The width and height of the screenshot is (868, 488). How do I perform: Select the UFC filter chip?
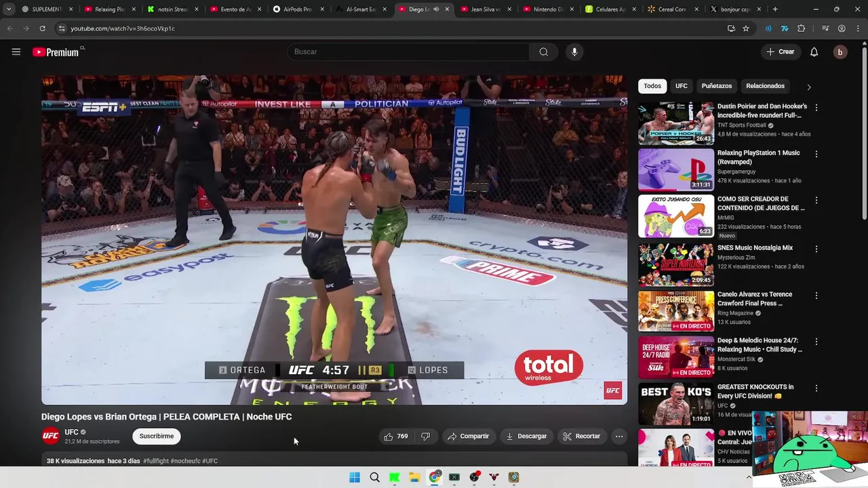point(682,86)
